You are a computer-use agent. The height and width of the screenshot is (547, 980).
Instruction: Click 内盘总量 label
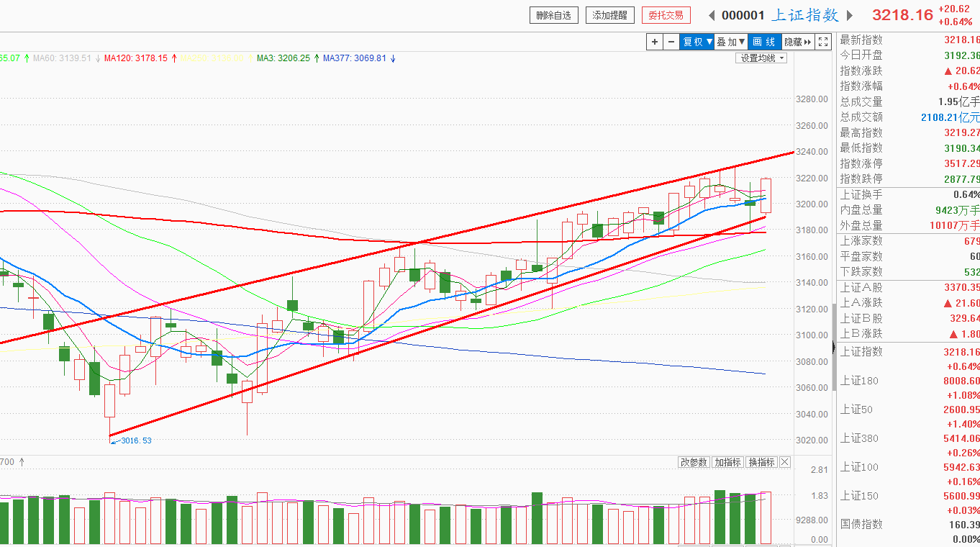point(861,210)
